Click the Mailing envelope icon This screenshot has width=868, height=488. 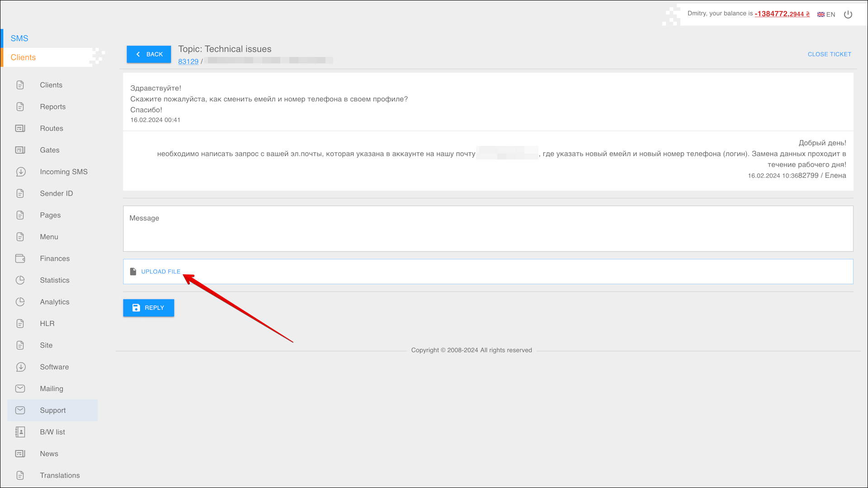[20, 389]
